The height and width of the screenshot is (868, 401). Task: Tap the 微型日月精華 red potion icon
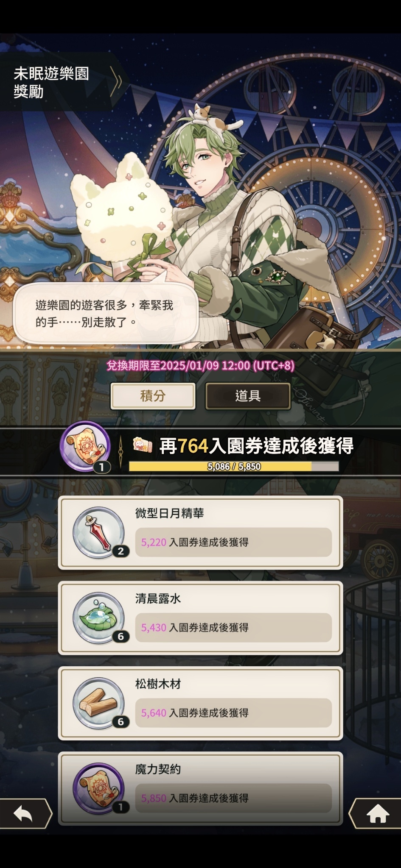[x=99, y=532]
